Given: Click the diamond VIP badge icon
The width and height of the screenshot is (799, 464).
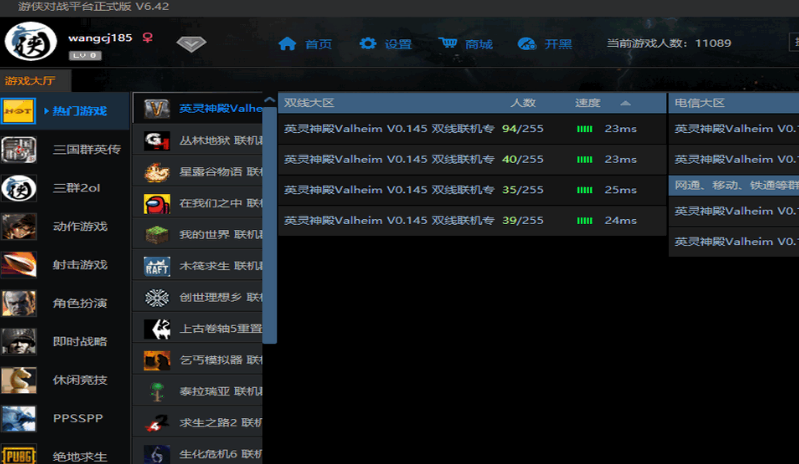Looking at the screenshot, I should [191, 44].
